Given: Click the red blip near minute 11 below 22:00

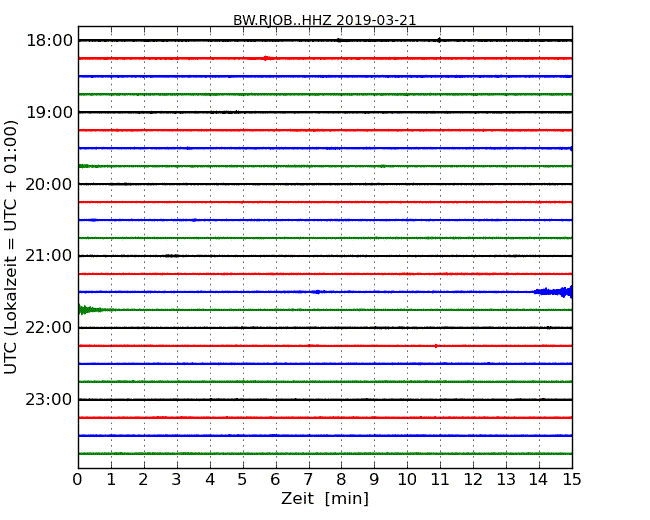Looking at the screenshot, I should point(436,346).
